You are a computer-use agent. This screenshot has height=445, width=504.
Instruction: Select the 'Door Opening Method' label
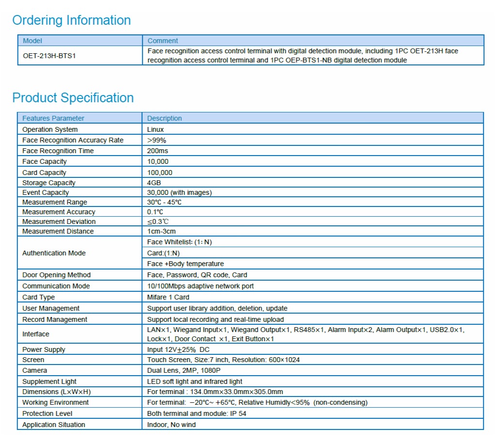[56, 275]
